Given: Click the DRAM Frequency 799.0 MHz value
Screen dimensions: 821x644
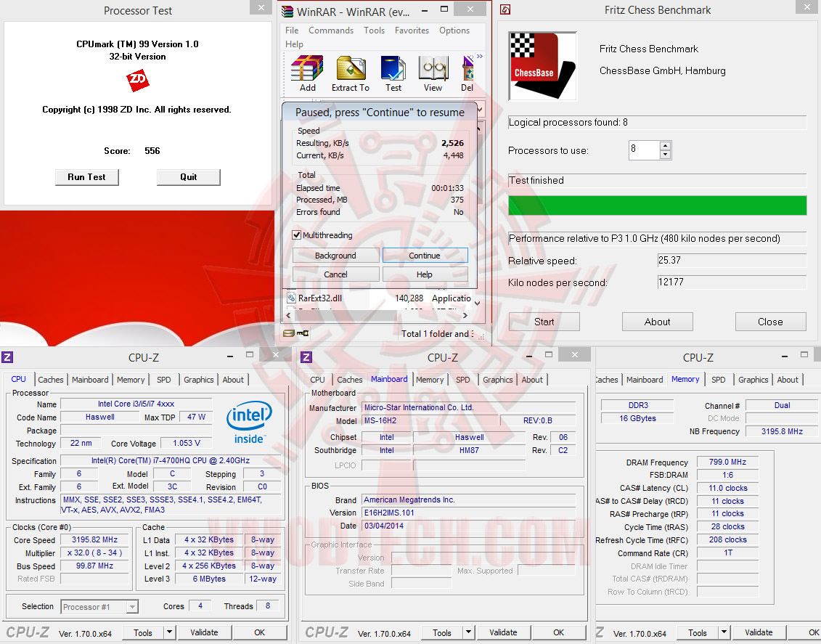Looking at the screenshot, I should [x=727, y=462].
